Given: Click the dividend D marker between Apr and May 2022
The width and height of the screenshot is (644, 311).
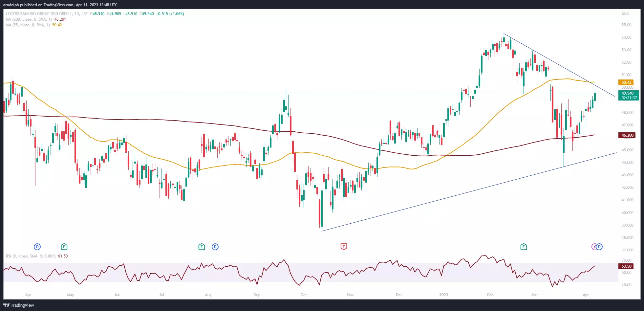Looking at the screenshot, I should click(37, 247).
